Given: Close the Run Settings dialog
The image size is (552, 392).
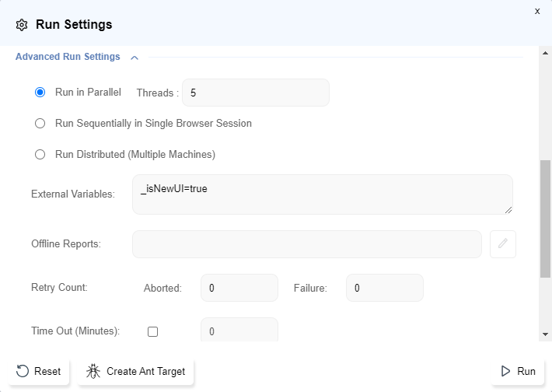Looking at the screenshot, I should tap(536, 11).
